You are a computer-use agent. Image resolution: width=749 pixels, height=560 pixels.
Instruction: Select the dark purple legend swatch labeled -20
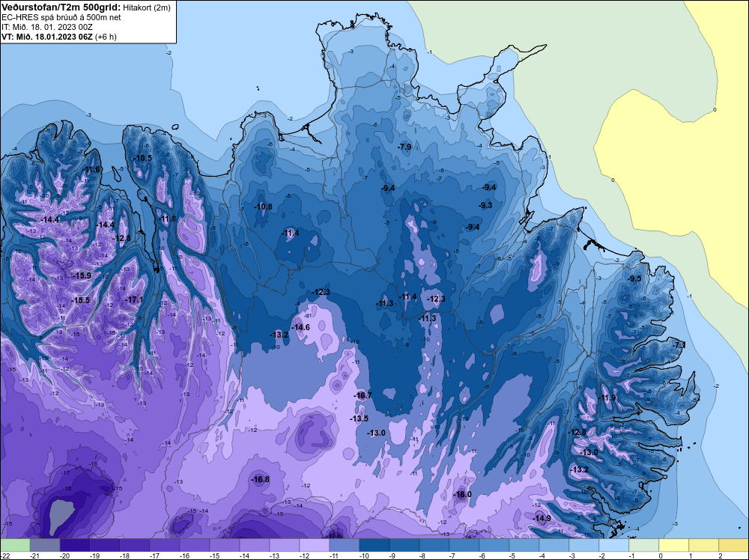click(x=75, y=545)
